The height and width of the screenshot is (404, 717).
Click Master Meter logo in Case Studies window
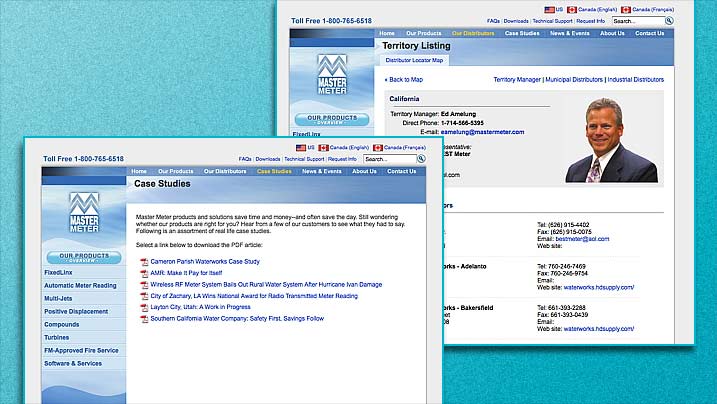[84, 213]
